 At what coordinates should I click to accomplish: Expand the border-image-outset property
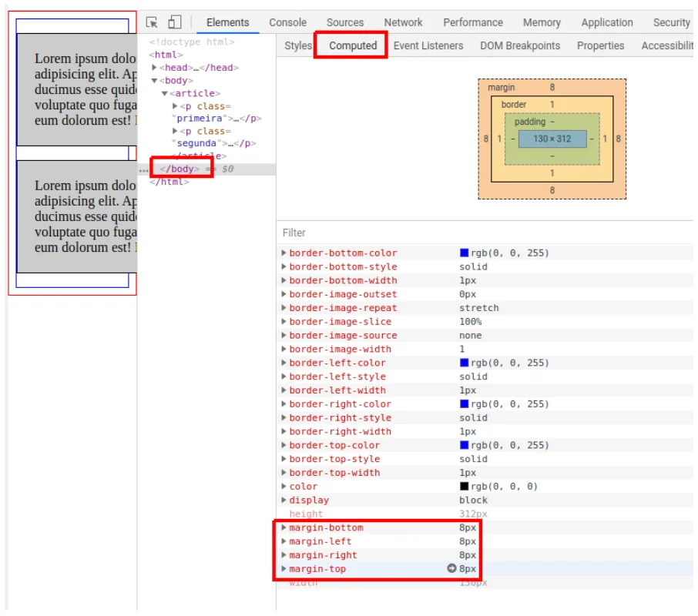[x=284, y=294]
